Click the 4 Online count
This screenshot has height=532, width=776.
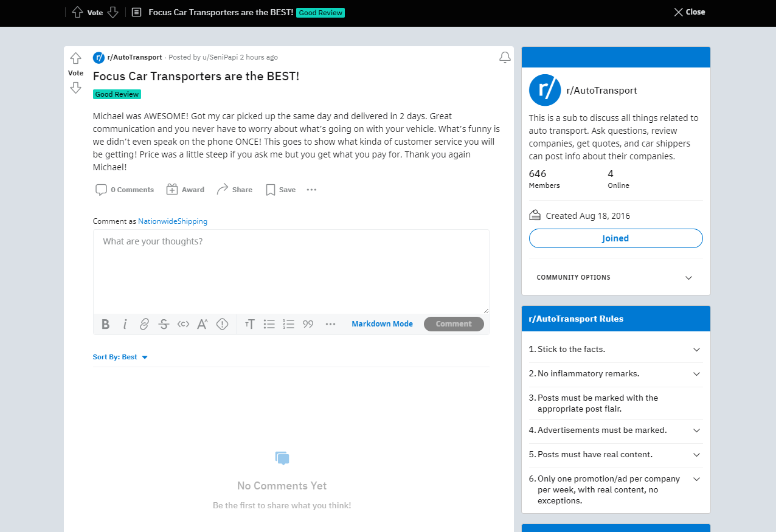point(618,179)
